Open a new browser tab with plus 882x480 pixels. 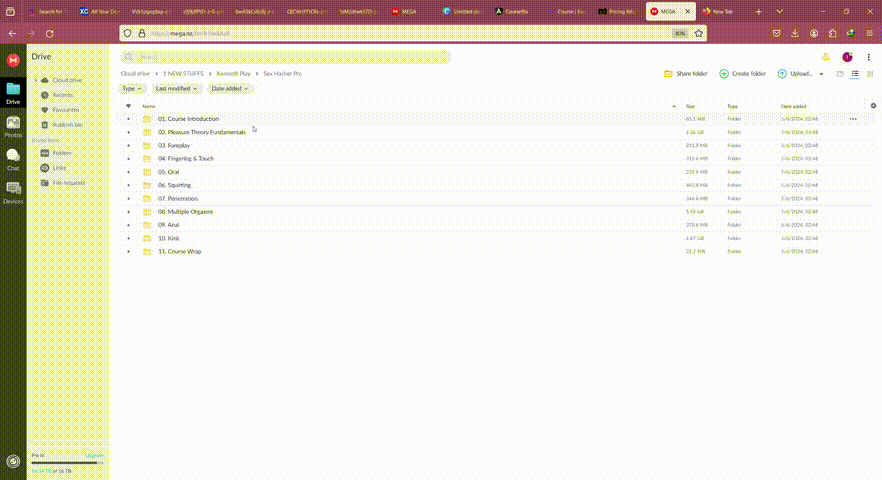758,11
